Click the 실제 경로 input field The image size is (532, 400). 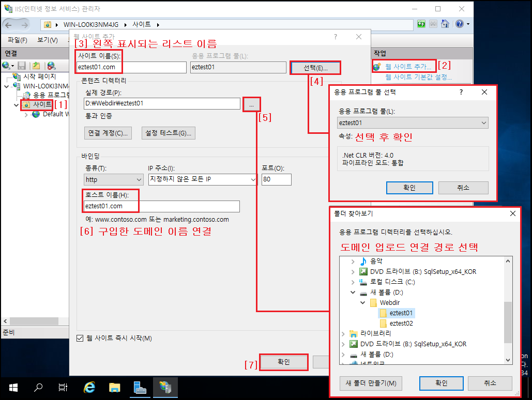[162, 103]
